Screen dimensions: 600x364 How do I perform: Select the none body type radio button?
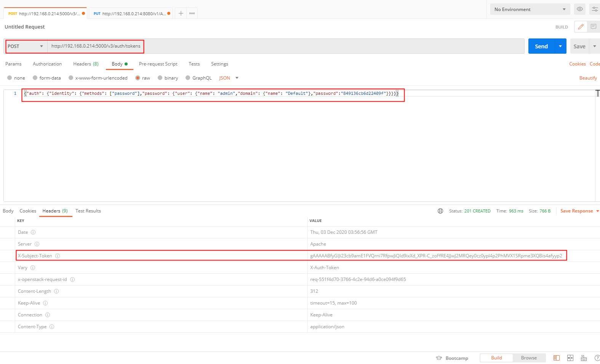tap(10, 78)
